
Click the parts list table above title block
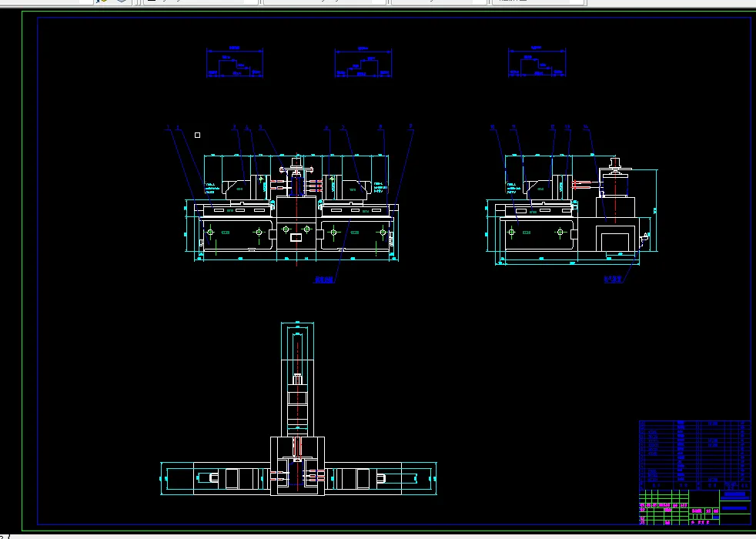click(x=694, y=454)
